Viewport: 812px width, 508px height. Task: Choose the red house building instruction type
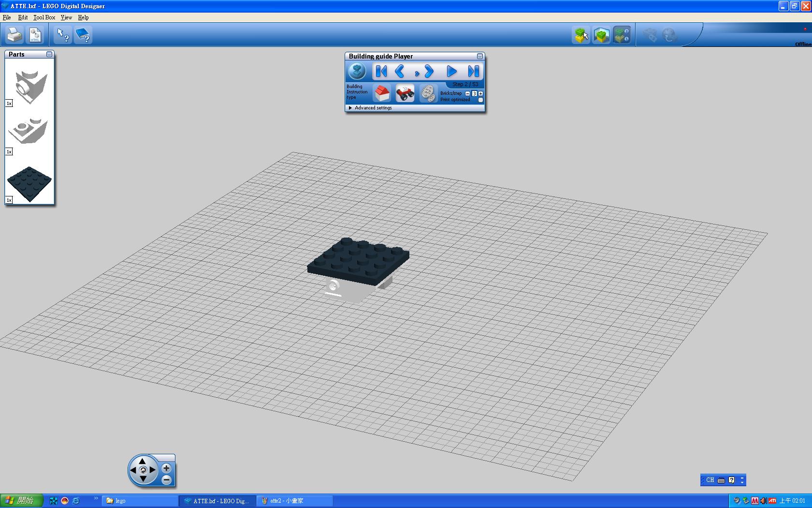(x=382, y=93)
